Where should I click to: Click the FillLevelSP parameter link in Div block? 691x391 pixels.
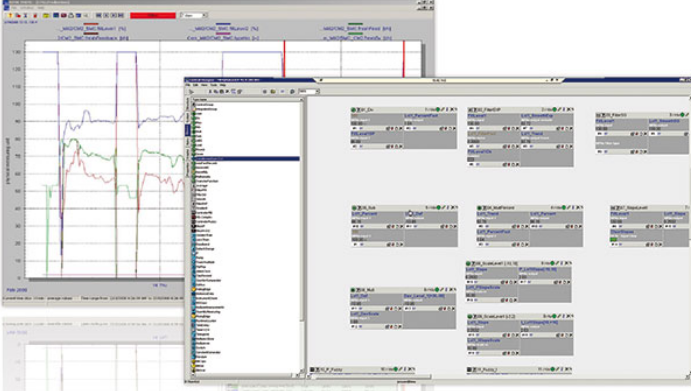(x=363, y=134)
